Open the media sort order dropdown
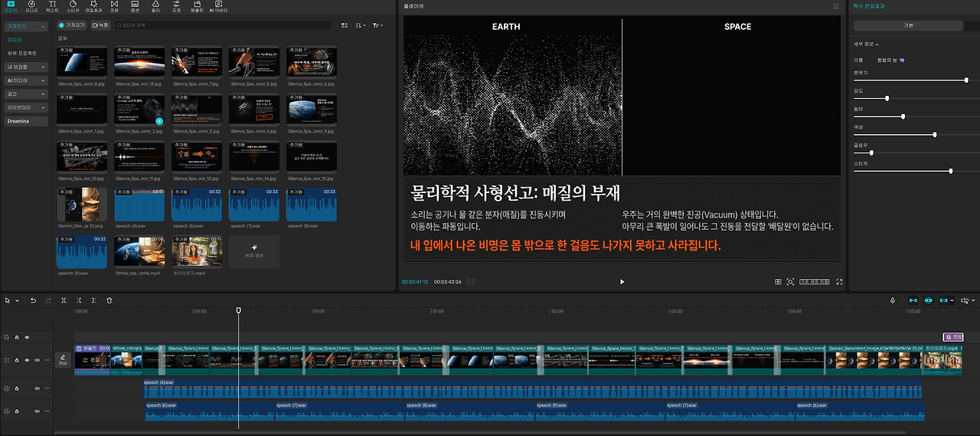980x436 pixels. pos(360,25)
